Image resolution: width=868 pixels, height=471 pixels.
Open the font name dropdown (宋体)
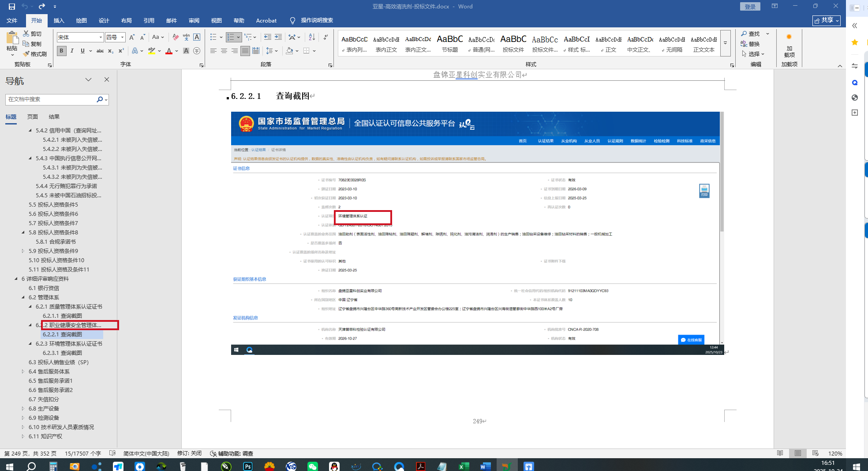[x=101, y=38]
